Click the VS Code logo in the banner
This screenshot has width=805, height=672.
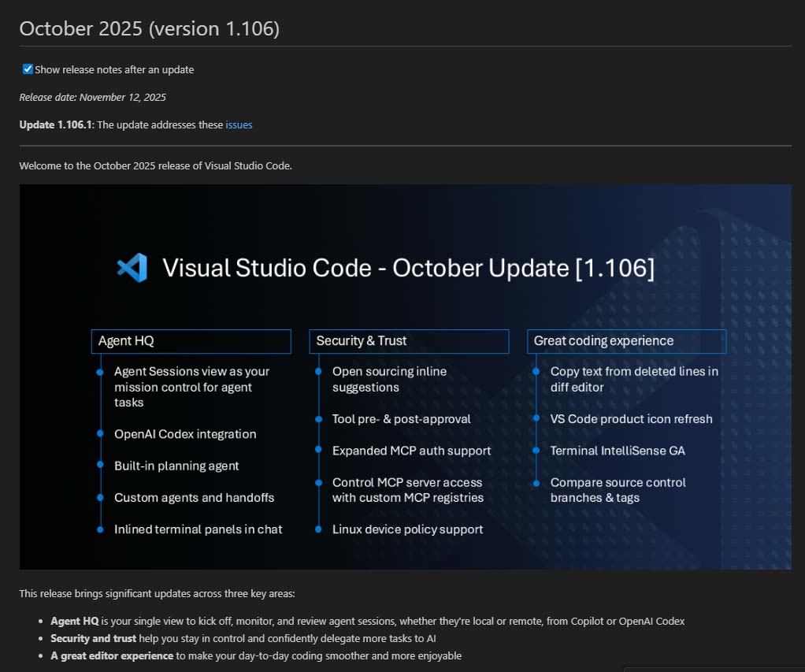coord(132,269)
